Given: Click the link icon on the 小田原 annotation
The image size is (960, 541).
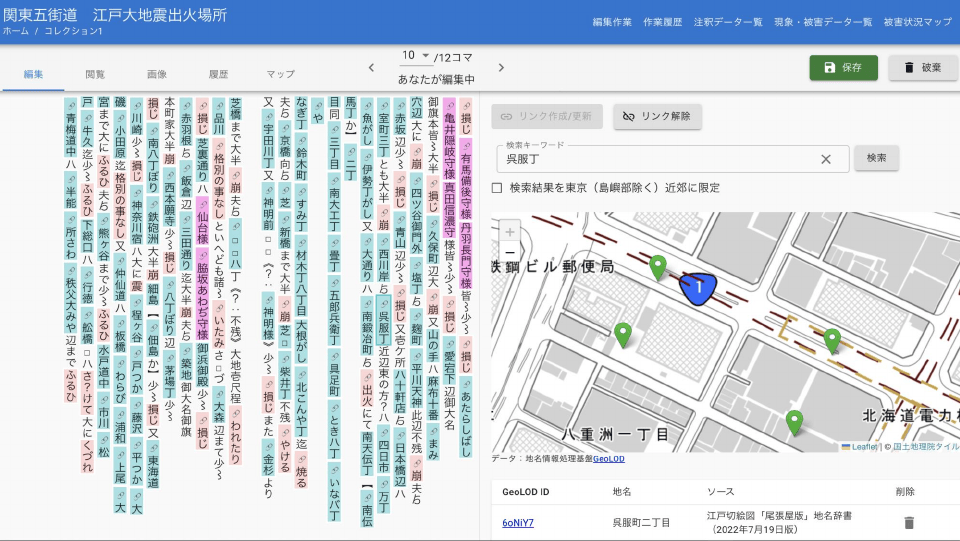Looking at the screenshot, I should [120, 118].
